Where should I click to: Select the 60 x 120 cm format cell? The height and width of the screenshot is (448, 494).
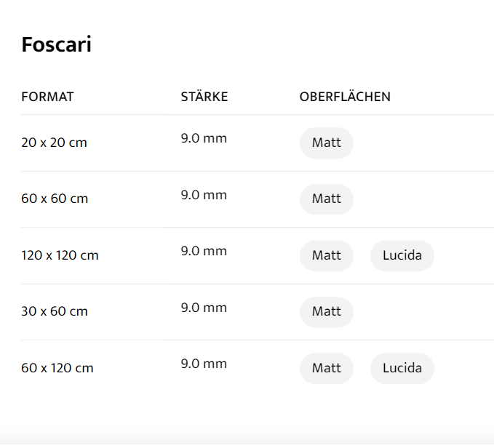point(57,368)
